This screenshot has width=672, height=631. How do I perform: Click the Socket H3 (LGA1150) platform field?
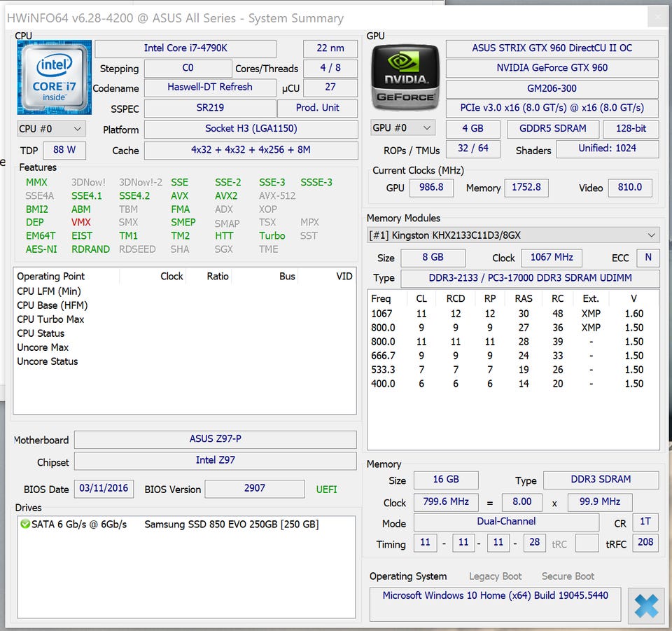tap(251, 129)
